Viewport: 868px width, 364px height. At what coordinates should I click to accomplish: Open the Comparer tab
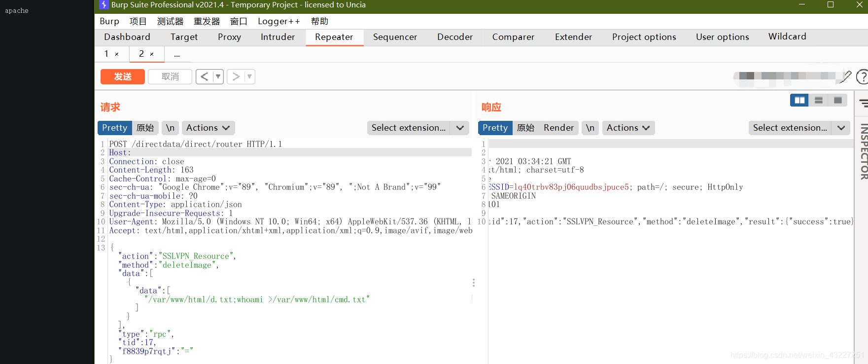pos(513,37)
